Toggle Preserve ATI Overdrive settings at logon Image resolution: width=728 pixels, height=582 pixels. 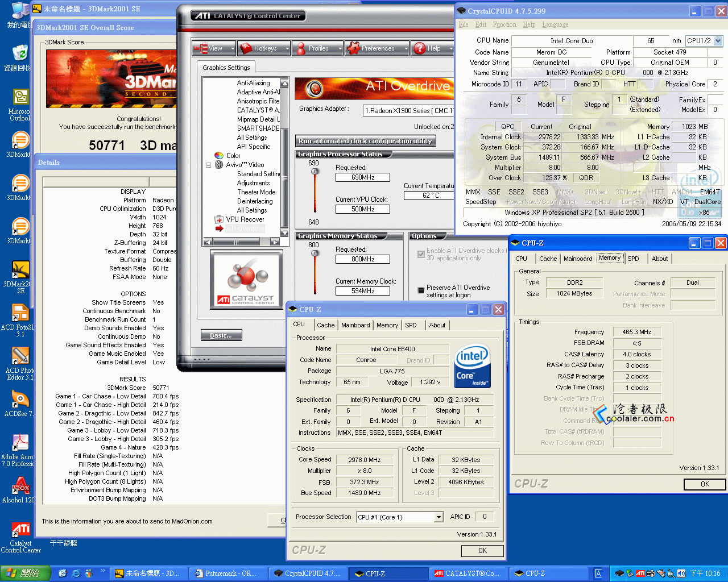tap(421, 290)
